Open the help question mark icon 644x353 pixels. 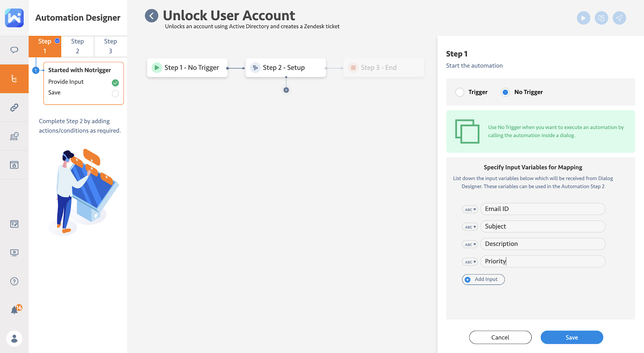[x=14, y=281]
